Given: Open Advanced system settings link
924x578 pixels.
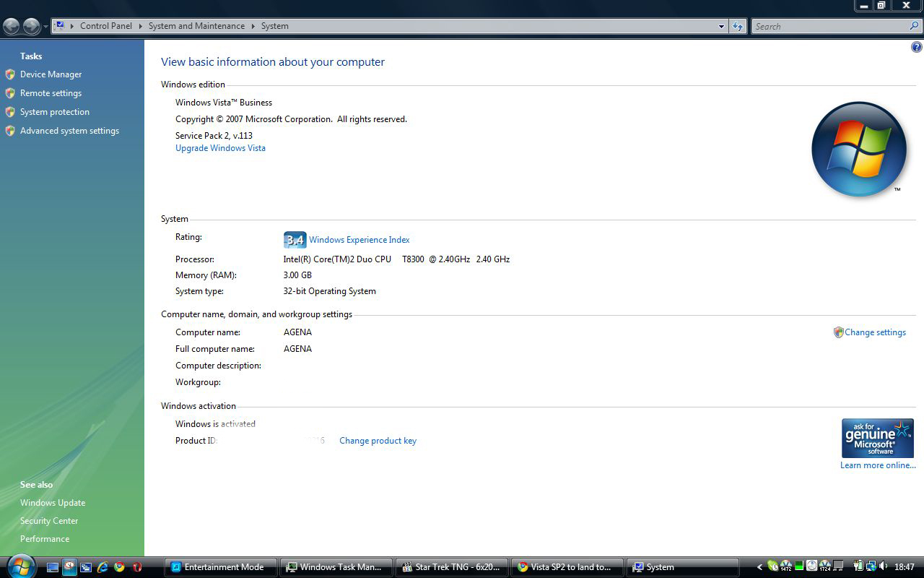Looking at the screenshot, I should tap(69, 131).
